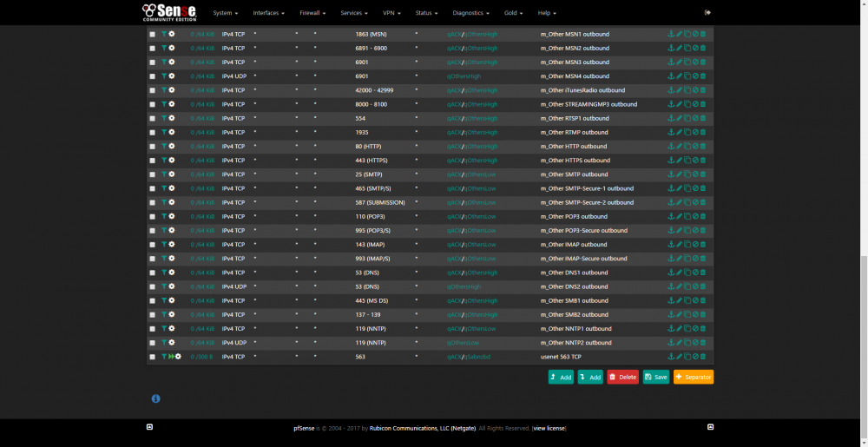The width and height of the screenshot is (868, 447).
Task: Click the orange Separator button
Action: (694, 377)
